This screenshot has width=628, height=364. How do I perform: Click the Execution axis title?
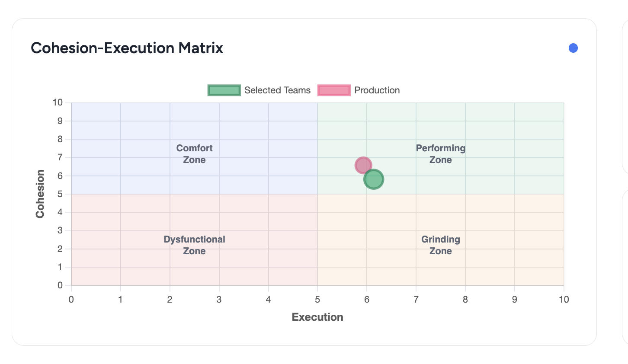coord(317,317)
